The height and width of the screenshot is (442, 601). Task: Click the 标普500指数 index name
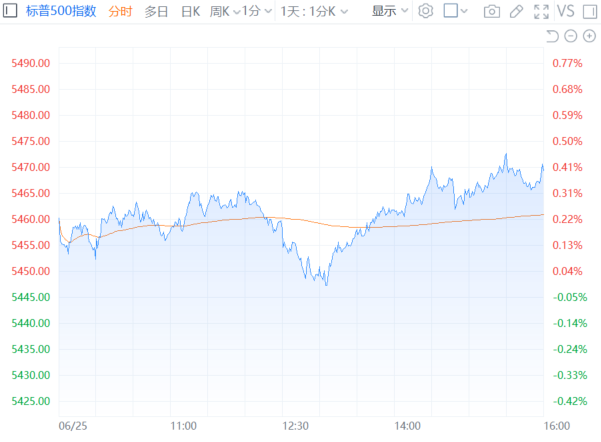tap(59, 11)
